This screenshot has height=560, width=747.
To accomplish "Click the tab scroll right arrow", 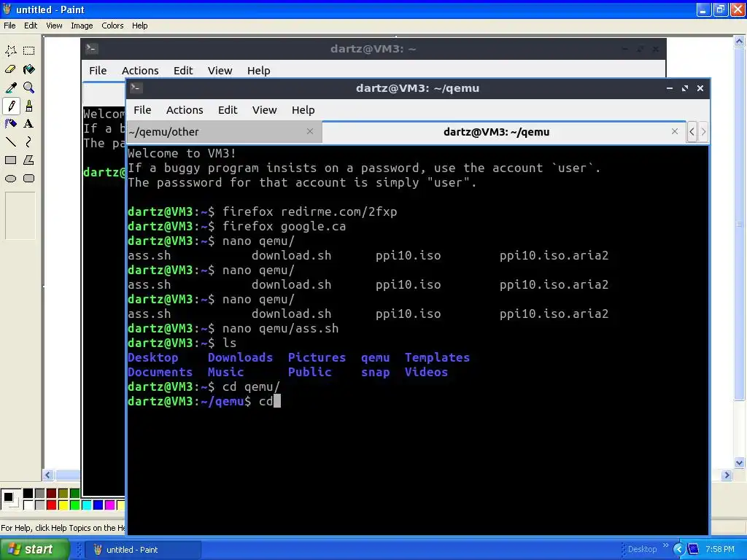I will point(703,132).
